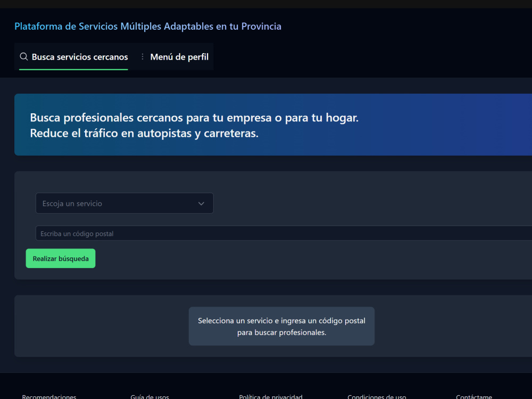532x399 pixels.
Task: Click the Selecciona un servicio message box
Action: pos(281,327)
